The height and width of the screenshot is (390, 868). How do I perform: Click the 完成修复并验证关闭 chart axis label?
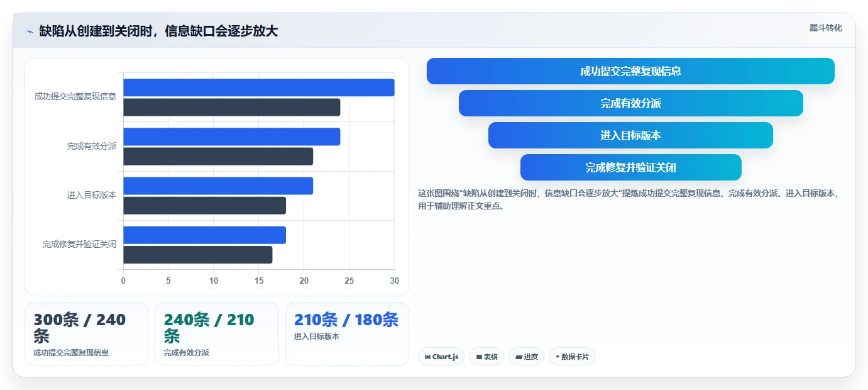[x=79, y=244]
